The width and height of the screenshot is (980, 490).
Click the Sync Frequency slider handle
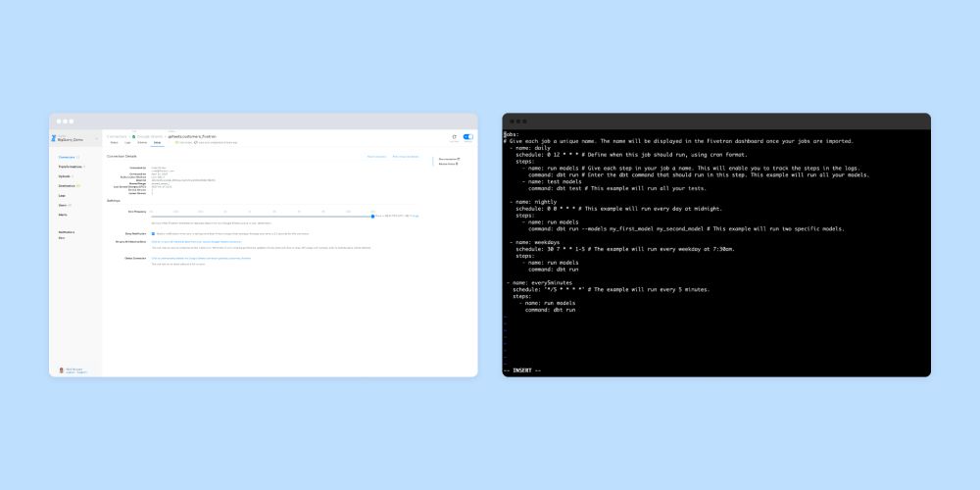pyautogui.click(x=372, y=217)
